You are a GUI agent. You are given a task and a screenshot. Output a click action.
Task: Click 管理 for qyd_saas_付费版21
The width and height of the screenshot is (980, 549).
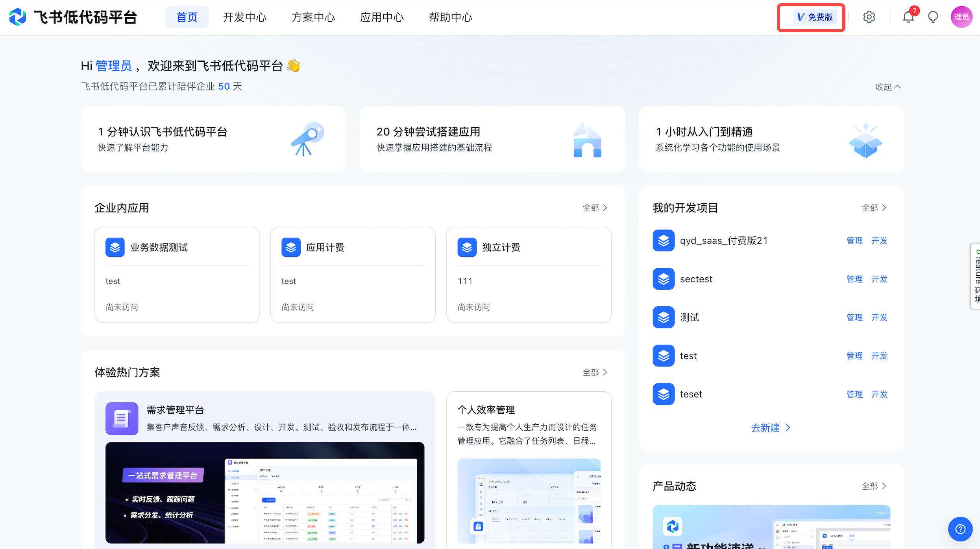[854, 241]
